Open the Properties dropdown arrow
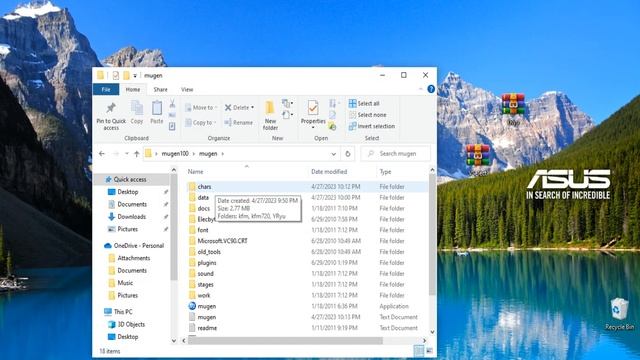Image resolution: width=640 pixels, height=360 pixels. click(x=313, y=128)
